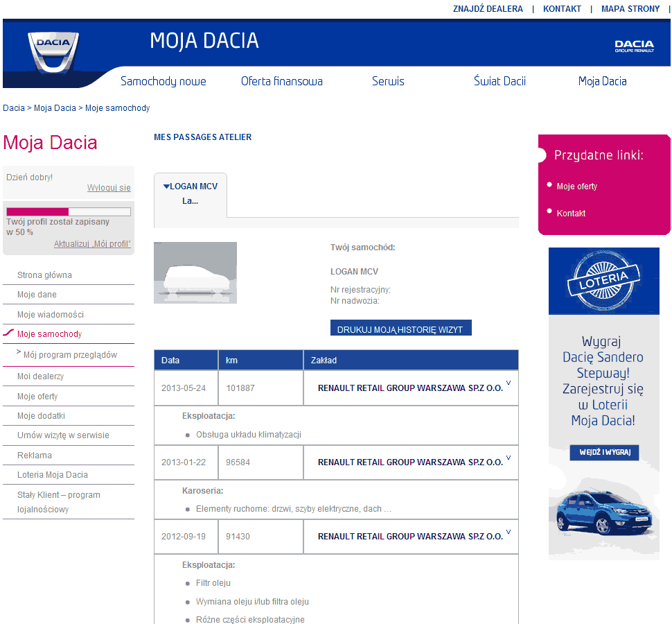The height and width of the screenshot is (624, 672).
Task: Open Moje dodatki in the sidebar
Action: tap(41, 415)
